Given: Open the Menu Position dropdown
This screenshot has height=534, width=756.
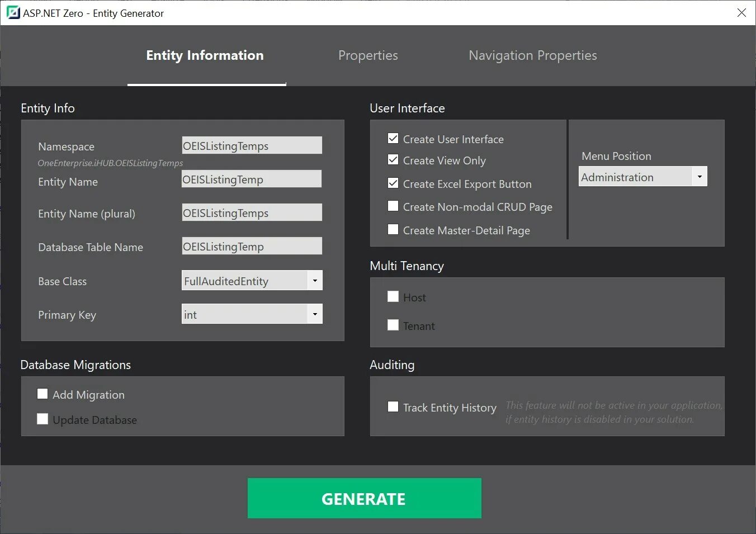Looking at the screenshot, I should pyautogui.click(x=699, y=176).
